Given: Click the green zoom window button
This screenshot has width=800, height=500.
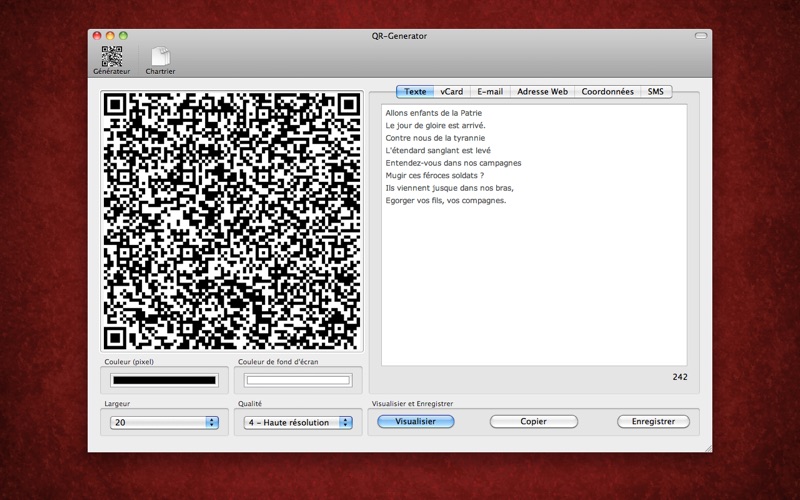Looking at the screenshot, I should point(123,36).
